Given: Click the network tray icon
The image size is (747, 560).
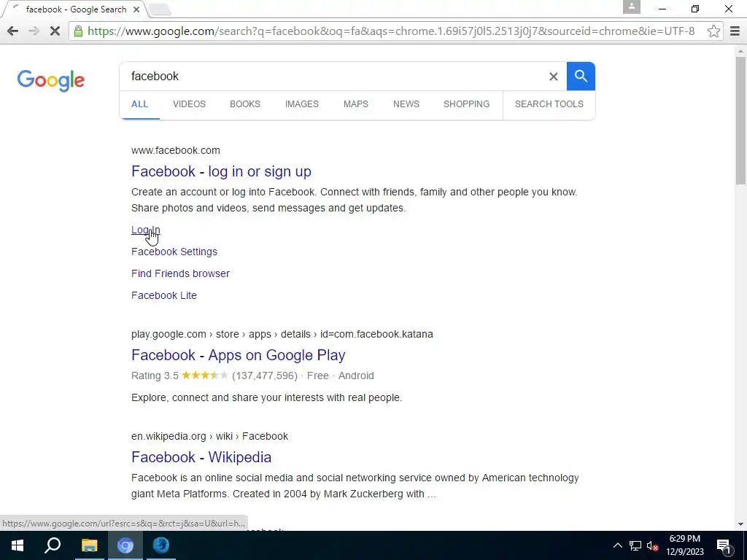Looking at the screenshot, I should click(635, 545).
